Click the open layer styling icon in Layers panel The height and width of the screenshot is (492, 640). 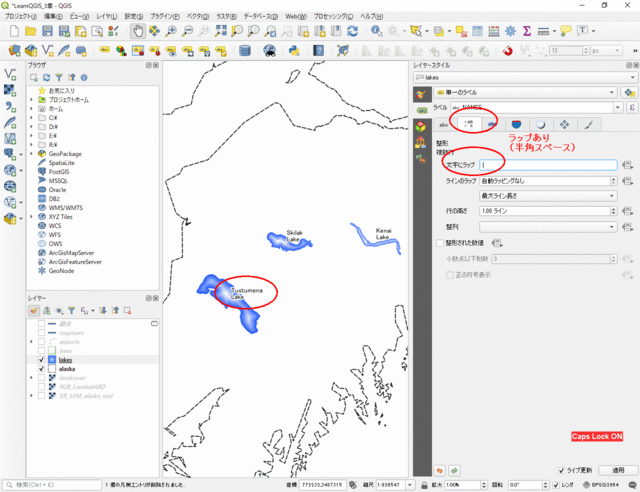tap(34, 311)
